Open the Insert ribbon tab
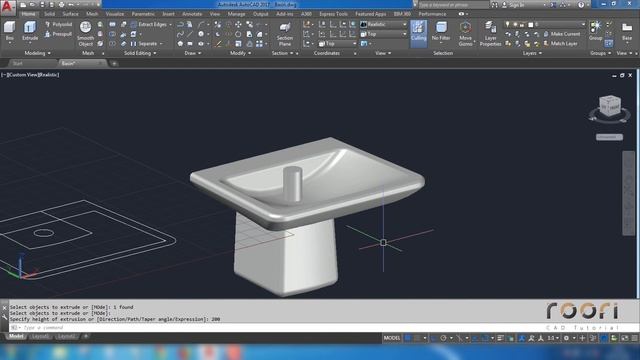640x360 pixels. pyautogui.click(x=168, y=14)
